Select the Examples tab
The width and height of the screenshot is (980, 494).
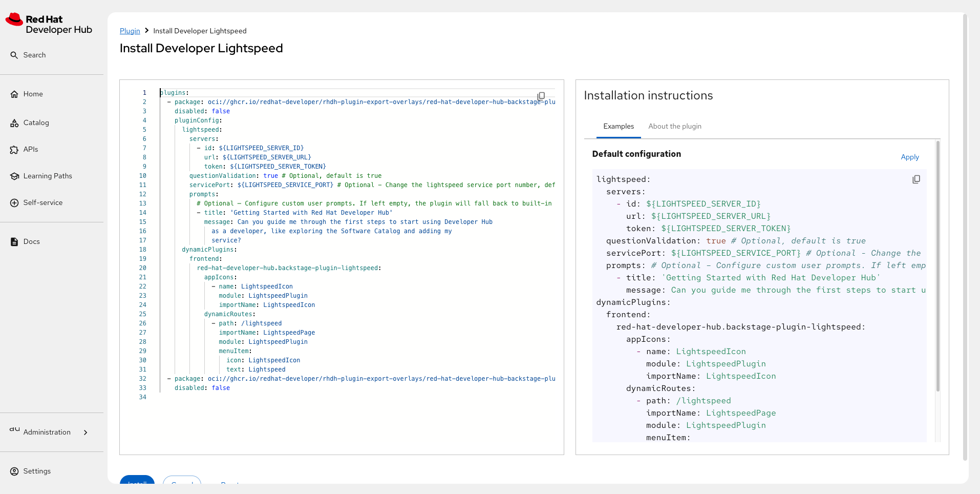(618, 127)
